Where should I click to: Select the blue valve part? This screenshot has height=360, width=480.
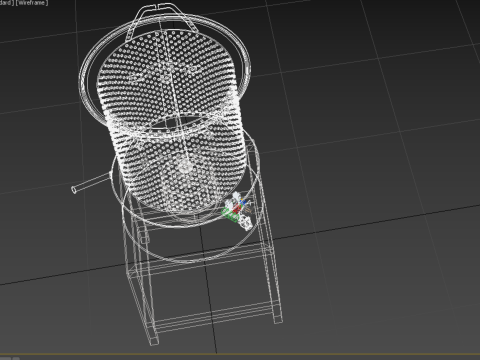pos(243,202)
